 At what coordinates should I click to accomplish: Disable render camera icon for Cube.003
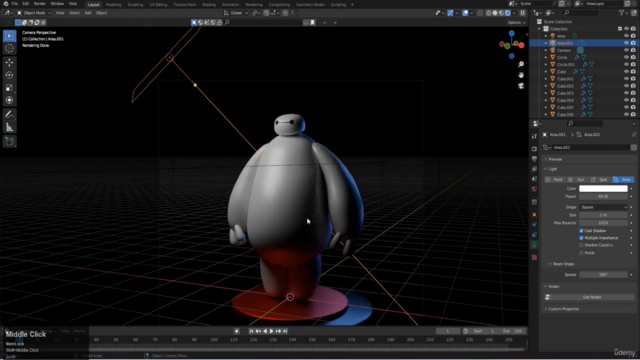point(633,93)
